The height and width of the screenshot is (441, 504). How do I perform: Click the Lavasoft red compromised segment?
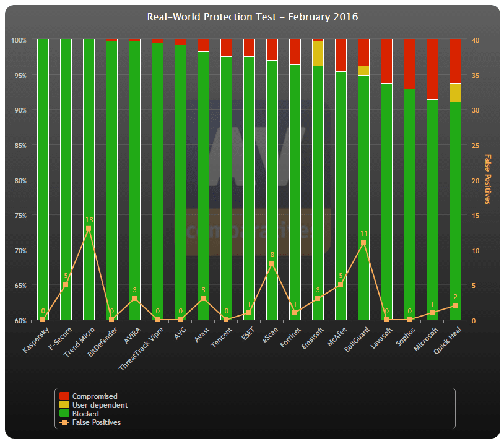click(x=387, y=61)
